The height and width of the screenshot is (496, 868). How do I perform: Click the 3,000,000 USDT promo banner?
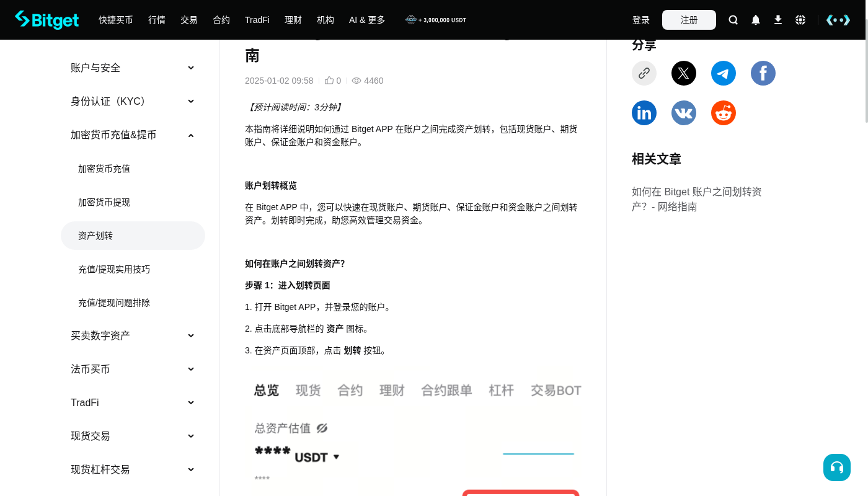[436, 20]
